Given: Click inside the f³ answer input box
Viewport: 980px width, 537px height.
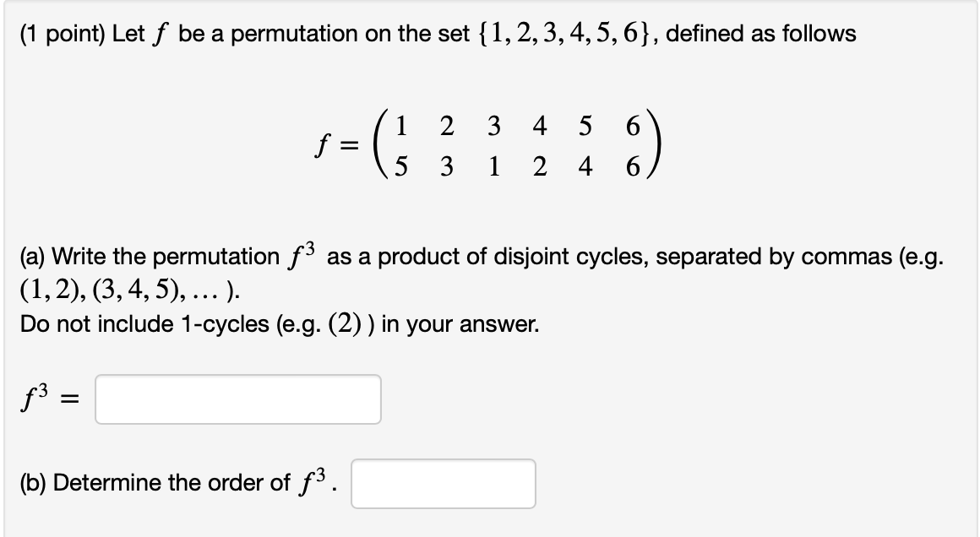Looking at the screenshot, I should tap(237, 399).
